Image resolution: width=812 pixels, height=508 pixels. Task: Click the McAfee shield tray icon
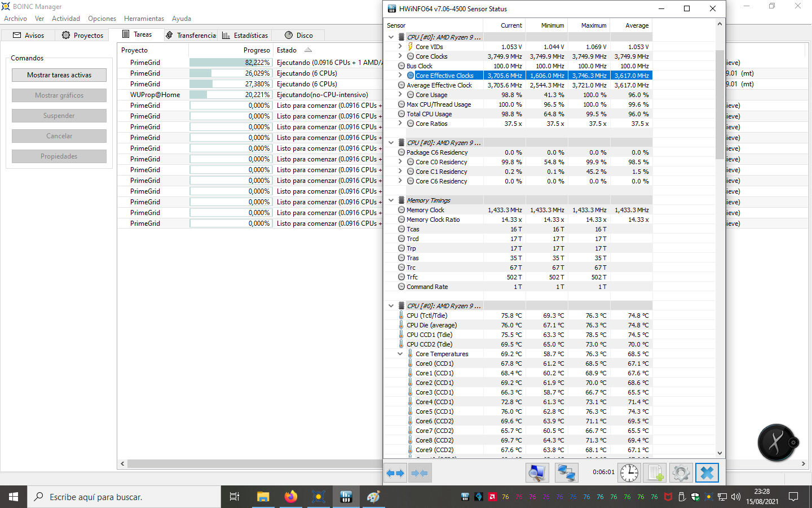(668, 497)
